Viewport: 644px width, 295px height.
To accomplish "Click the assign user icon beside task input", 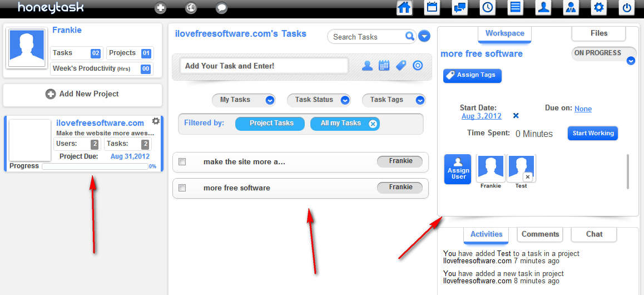I will coord(367,65).
